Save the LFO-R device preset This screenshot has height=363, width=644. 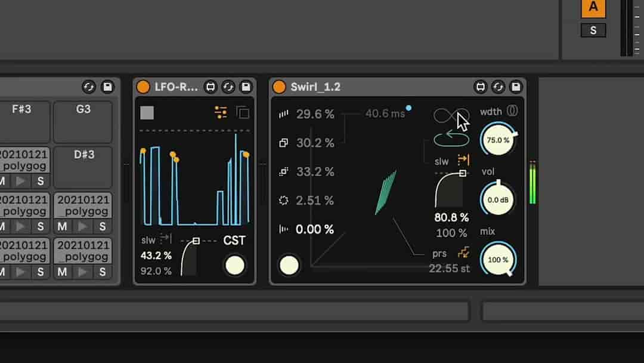[246, 87]
